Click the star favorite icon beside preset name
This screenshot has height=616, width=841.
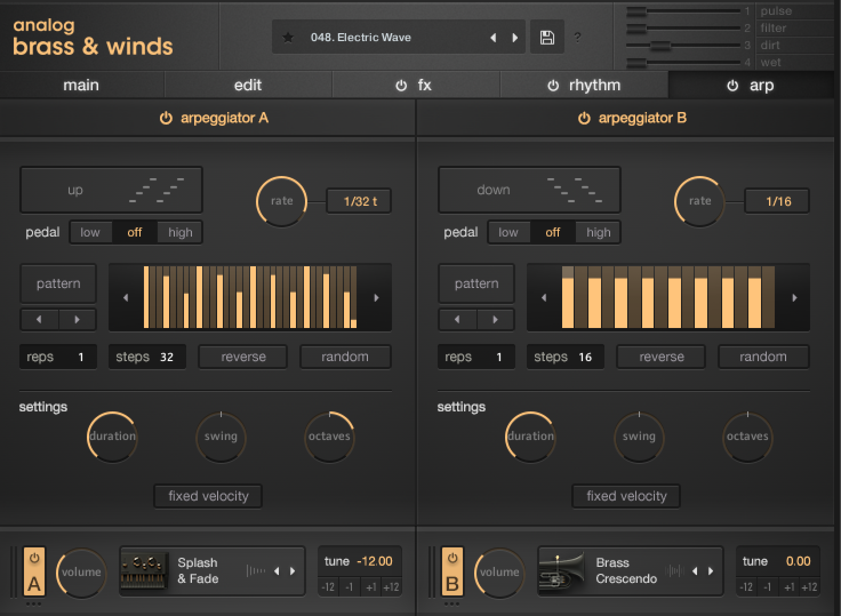pyautogui.click(x=288, y=38)
